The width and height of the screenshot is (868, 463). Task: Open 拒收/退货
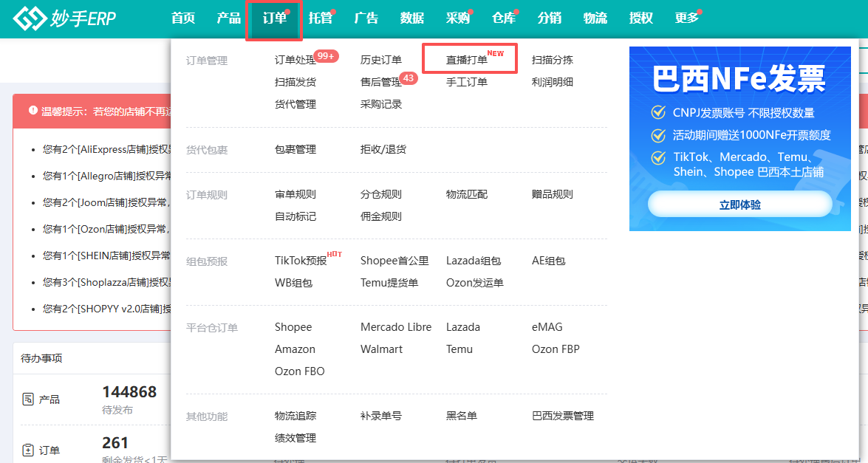pos(383,149)
